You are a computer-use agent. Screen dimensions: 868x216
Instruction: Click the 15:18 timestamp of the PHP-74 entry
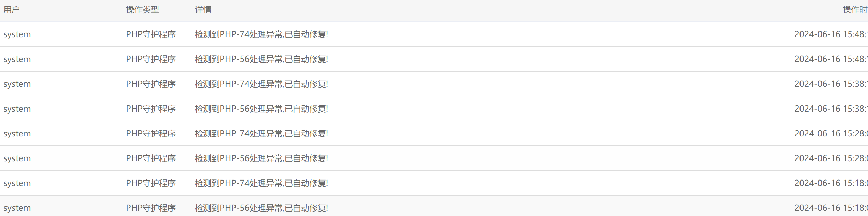831,183
